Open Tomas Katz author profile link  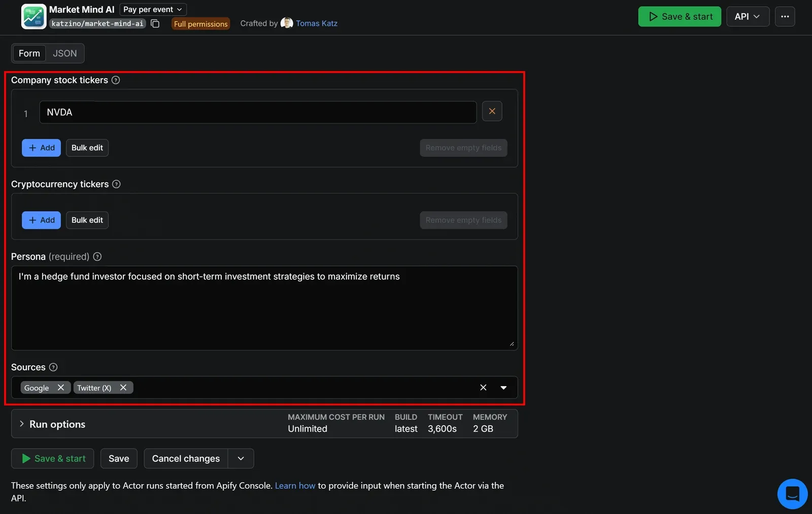pyautogui.click(x=317, y=23)
